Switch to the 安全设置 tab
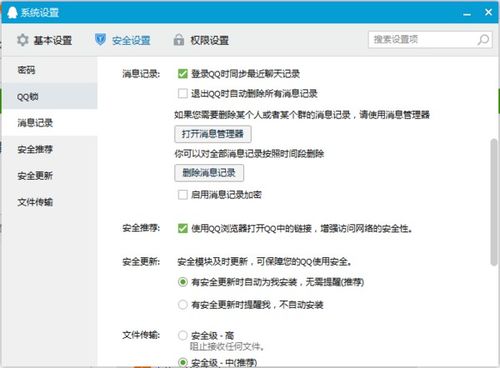This screenshot has height=368, width=500. click(123, 40)
